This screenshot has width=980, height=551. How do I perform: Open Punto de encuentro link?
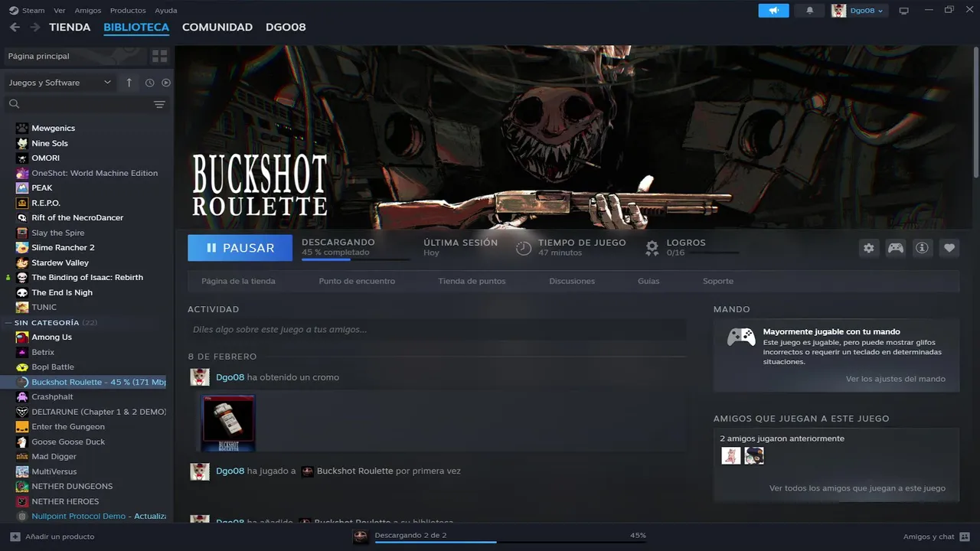coord(357,281)
